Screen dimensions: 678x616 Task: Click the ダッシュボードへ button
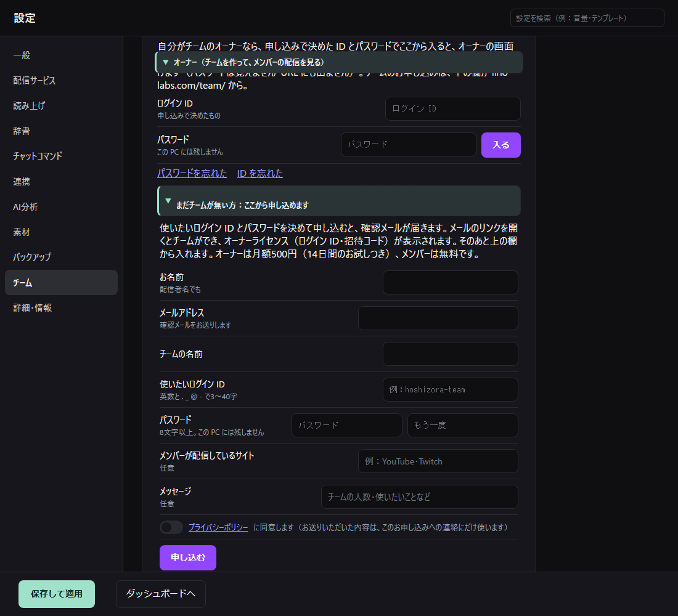[x=160, y=594]
